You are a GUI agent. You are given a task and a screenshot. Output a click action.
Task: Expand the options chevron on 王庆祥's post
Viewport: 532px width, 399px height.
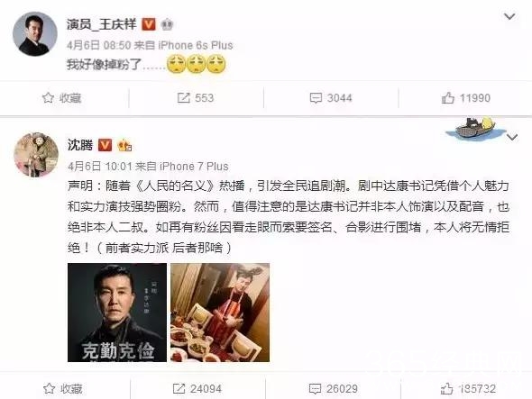509,16
